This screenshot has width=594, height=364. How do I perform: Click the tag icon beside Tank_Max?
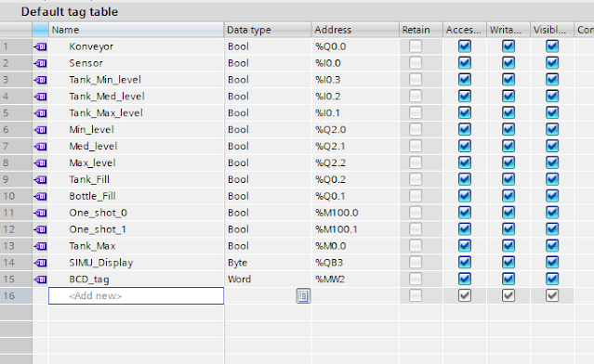click(x=40, y=246)
